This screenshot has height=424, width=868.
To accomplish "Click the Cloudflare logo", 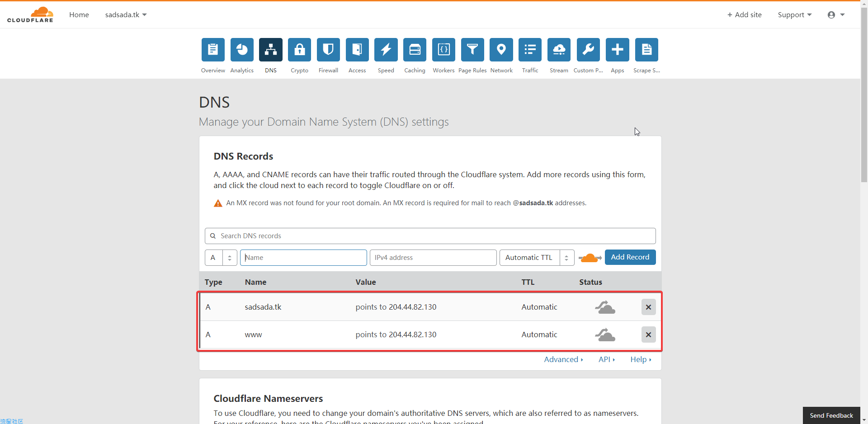I will tap(30, 14).
